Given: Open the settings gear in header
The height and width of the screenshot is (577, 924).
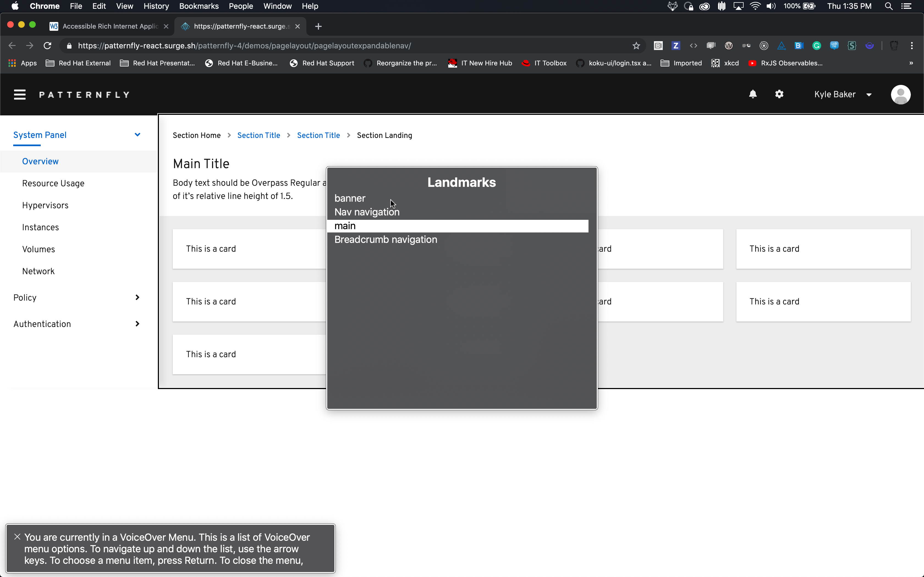Looking at the screenshot, I should pyautogui.click(x=779, y=94).
